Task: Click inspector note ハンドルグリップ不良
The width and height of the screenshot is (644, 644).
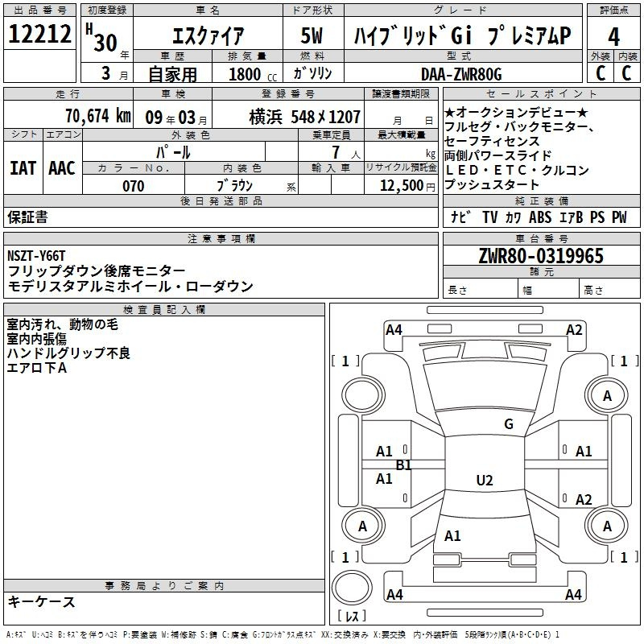Action: (x=68, y=353)
